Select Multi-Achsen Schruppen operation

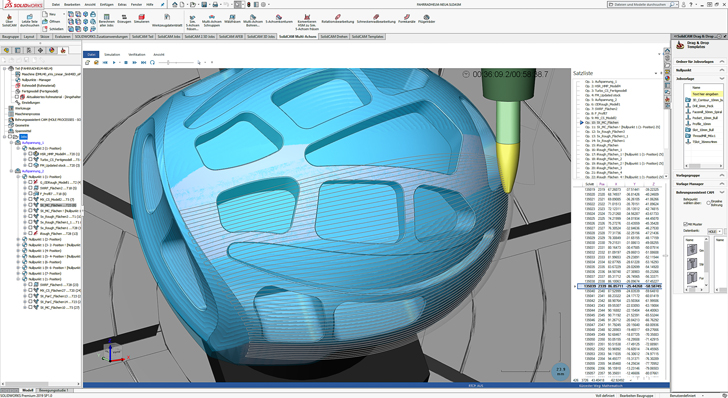[212, 20]
